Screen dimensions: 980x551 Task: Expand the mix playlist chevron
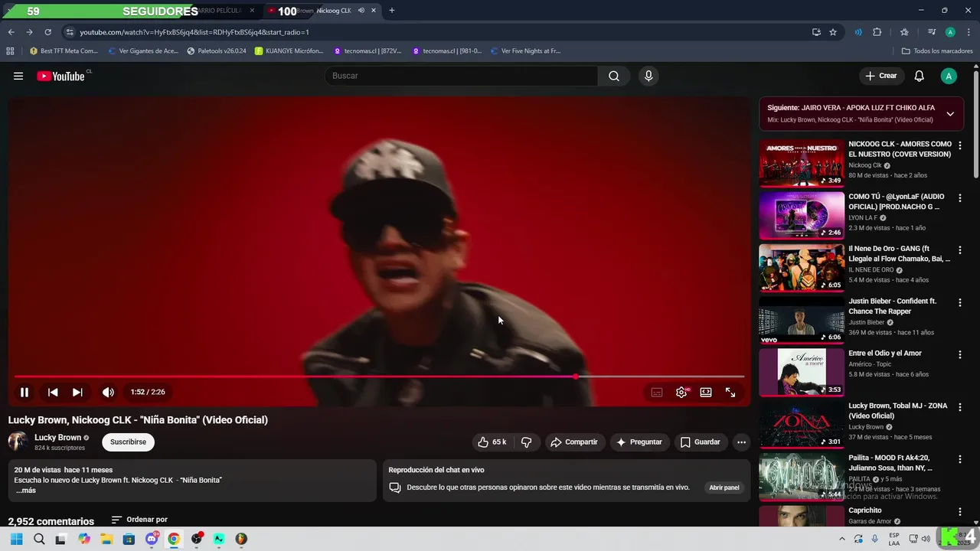click(950, 114)
